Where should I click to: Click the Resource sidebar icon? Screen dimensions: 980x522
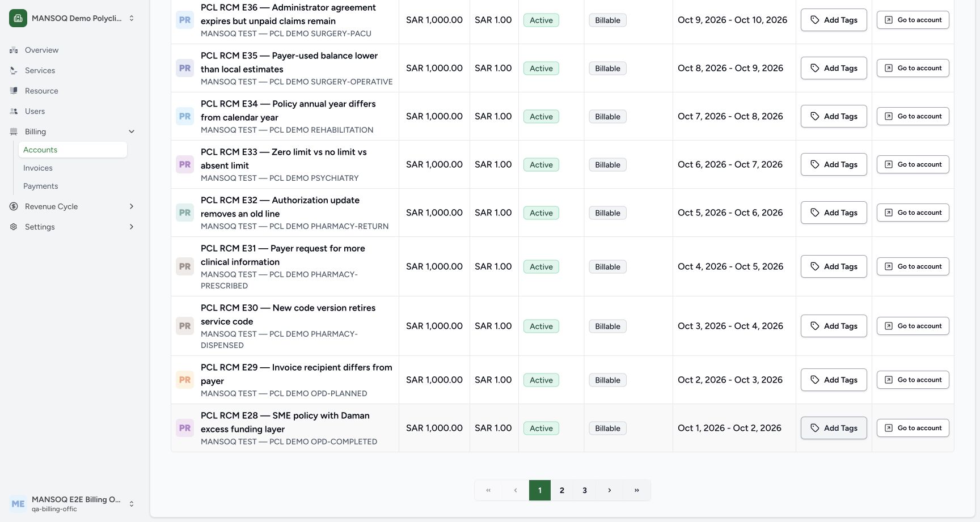coord(14,91)
